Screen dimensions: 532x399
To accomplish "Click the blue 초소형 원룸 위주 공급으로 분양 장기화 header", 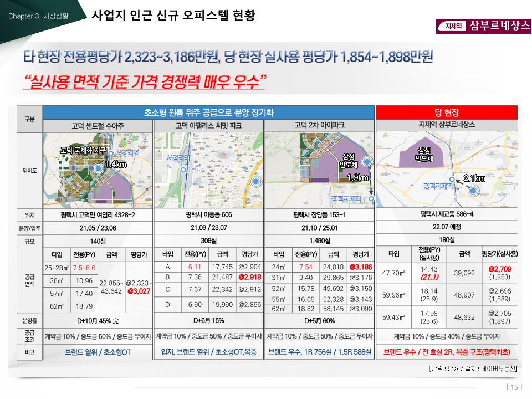I will click(x=208, y=112).
